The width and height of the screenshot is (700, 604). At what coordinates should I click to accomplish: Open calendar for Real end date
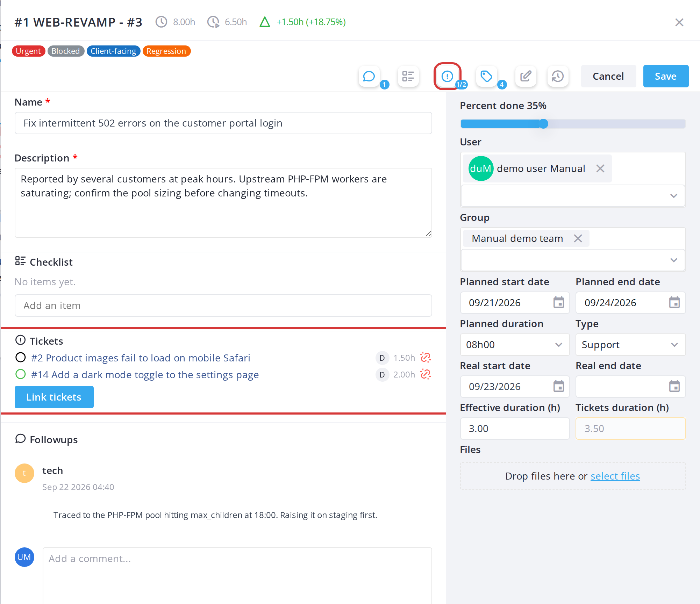(674, 387)
